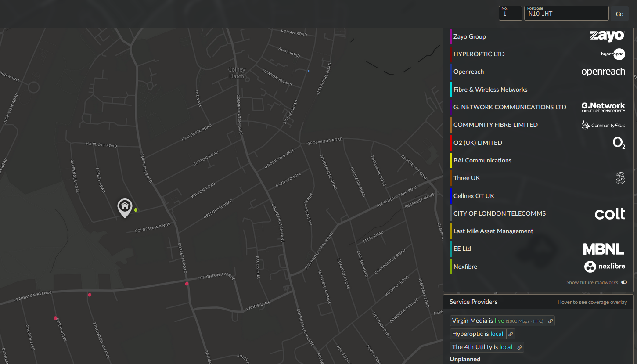
Task: Select Nexfibre operator name
Action: click(x=465, y=267)
